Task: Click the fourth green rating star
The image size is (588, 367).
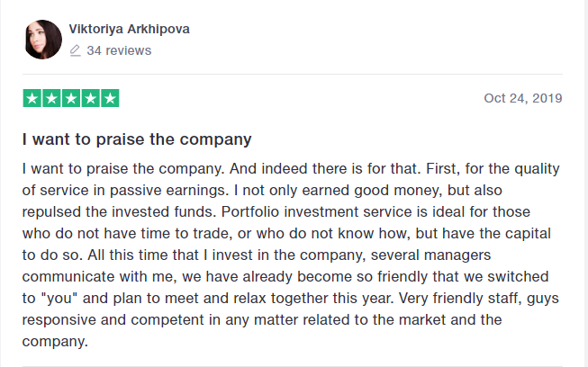Action: (x=90, y=98)
